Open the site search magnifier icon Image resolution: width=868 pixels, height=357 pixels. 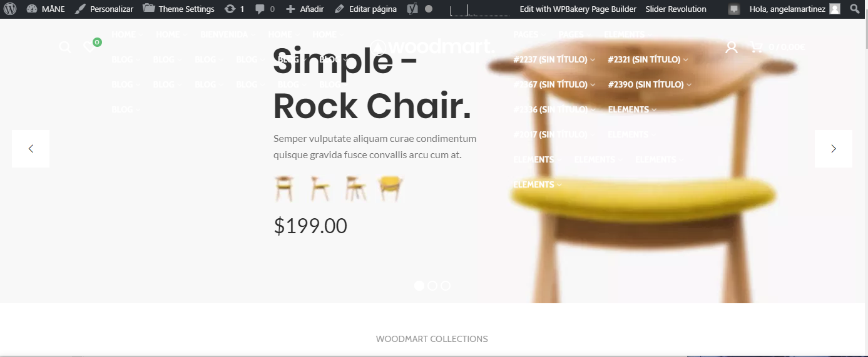[65, 47]
